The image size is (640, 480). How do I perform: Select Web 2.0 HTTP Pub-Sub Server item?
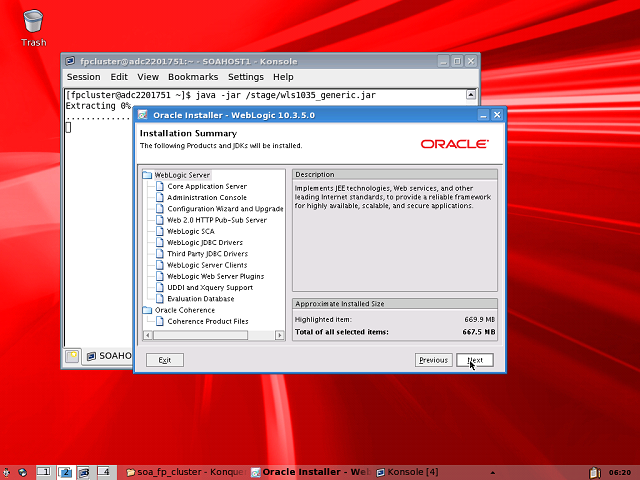pyautogui.click(x=217, y=220)
